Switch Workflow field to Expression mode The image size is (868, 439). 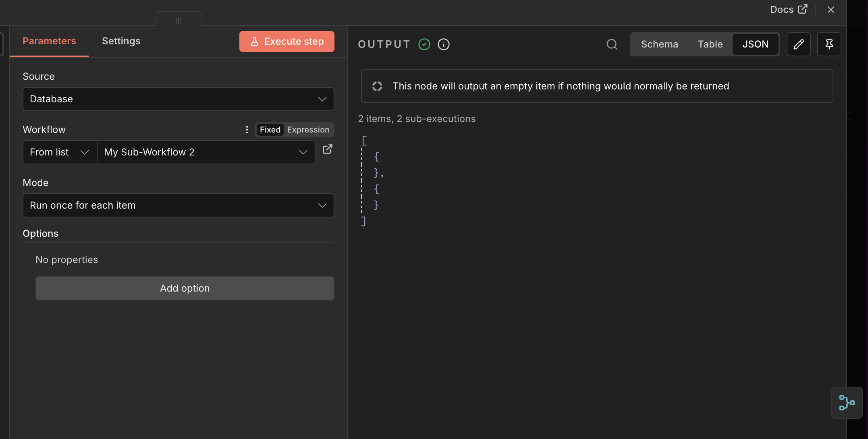coord(308,130)
